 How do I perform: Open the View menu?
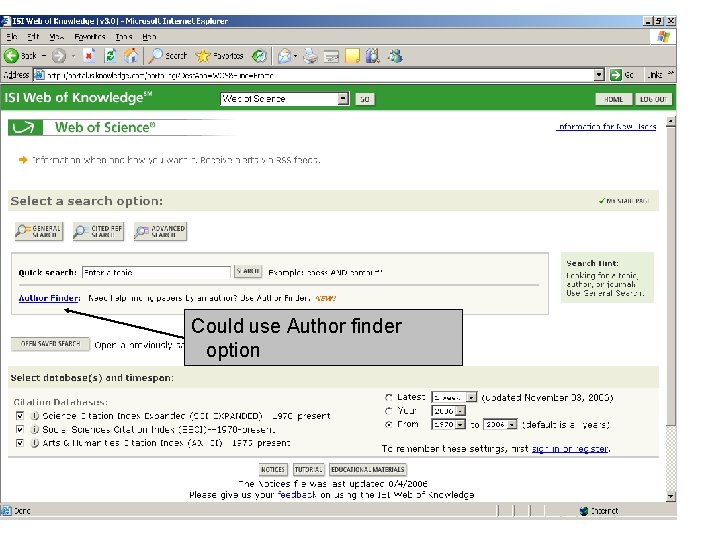56,36
